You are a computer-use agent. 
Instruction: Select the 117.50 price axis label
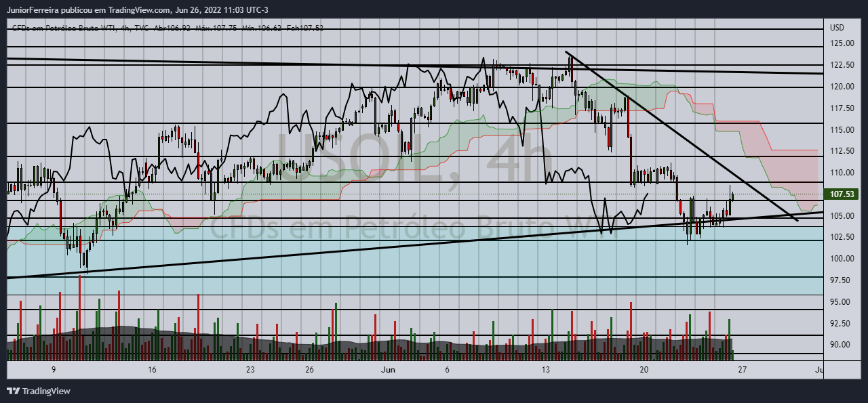point(842,108)
